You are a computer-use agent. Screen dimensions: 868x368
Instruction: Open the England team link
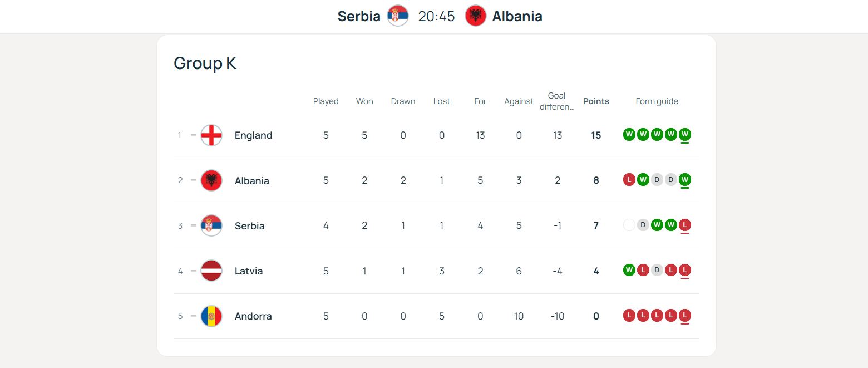tap(253, 135)
